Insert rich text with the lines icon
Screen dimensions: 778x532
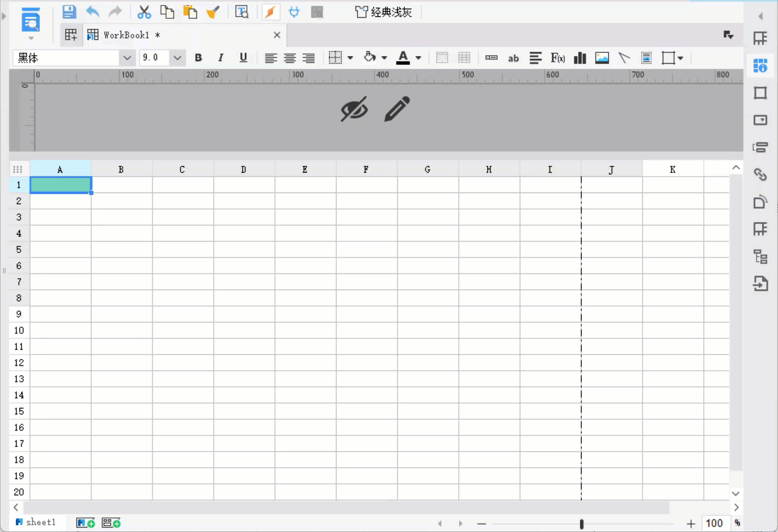coord(535,58)
